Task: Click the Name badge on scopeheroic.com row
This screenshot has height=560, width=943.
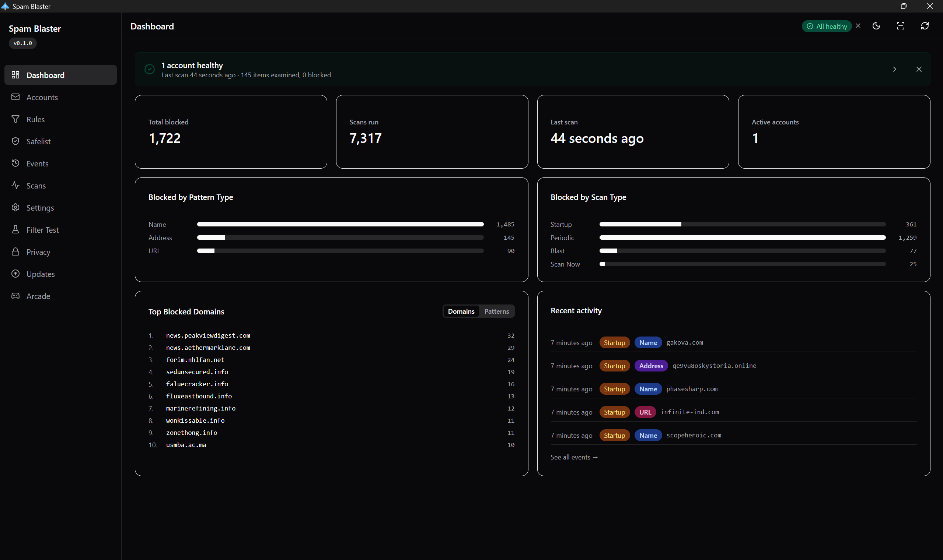Action: pyautogui.click(x=648, y=435)
